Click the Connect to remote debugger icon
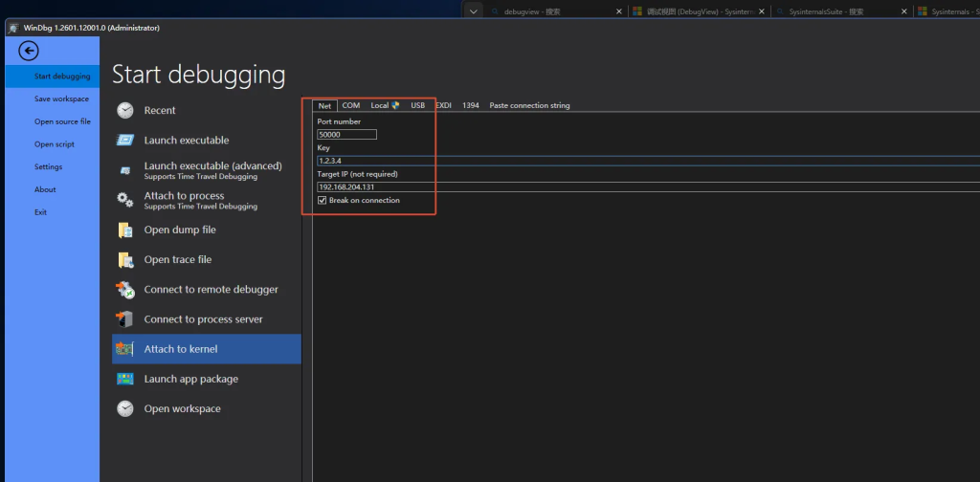Image resolution: width=980 pixels, height=482 pixels. coord(125,290)
